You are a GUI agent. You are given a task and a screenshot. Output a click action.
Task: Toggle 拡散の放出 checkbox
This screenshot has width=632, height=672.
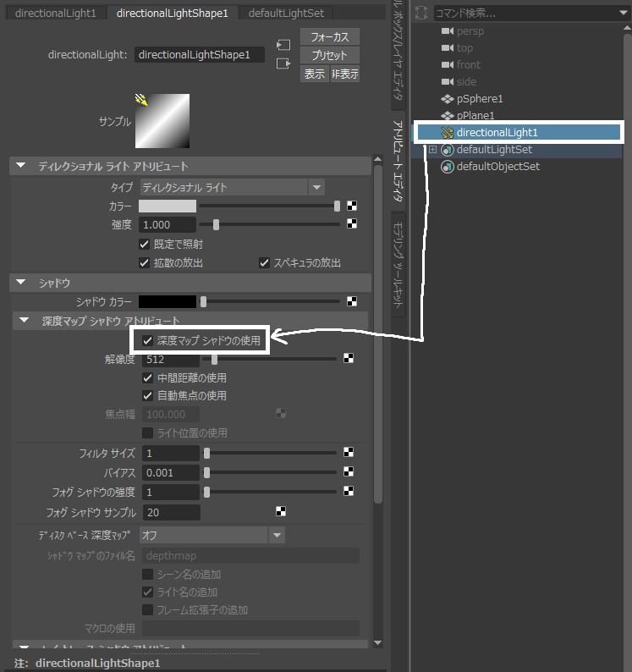point(145,262)
